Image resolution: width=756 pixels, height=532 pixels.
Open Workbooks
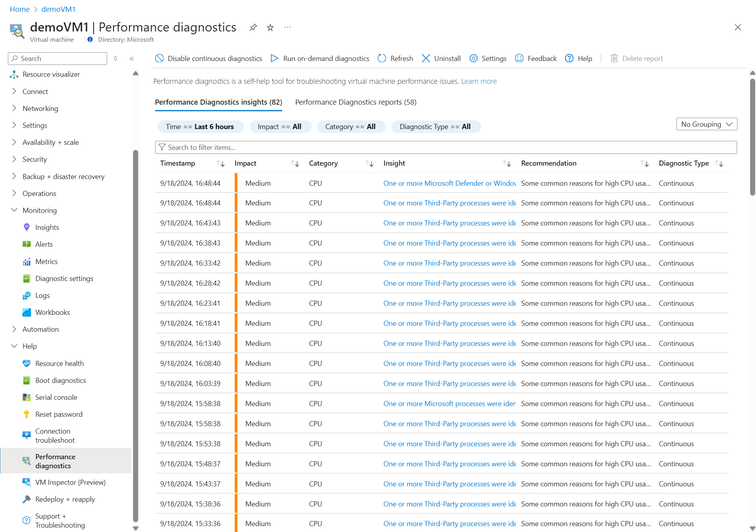52,312
